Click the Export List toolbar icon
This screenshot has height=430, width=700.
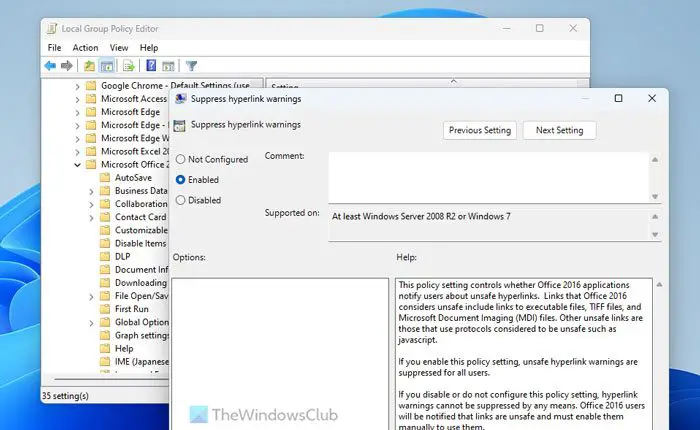coord(129,66)
